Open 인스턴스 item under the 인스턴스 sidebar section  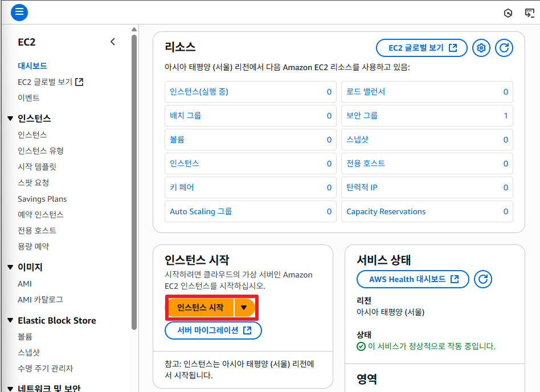32,134
